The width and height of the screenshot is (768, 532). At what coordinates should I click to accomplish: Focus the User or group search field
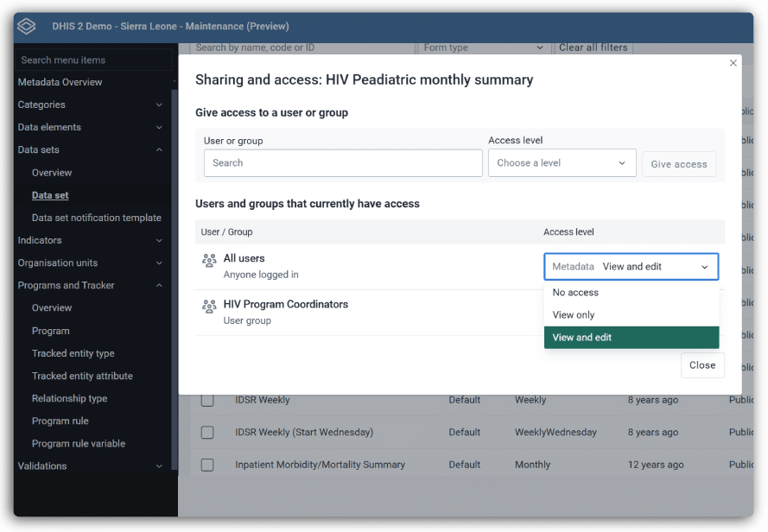coord(343,163)
